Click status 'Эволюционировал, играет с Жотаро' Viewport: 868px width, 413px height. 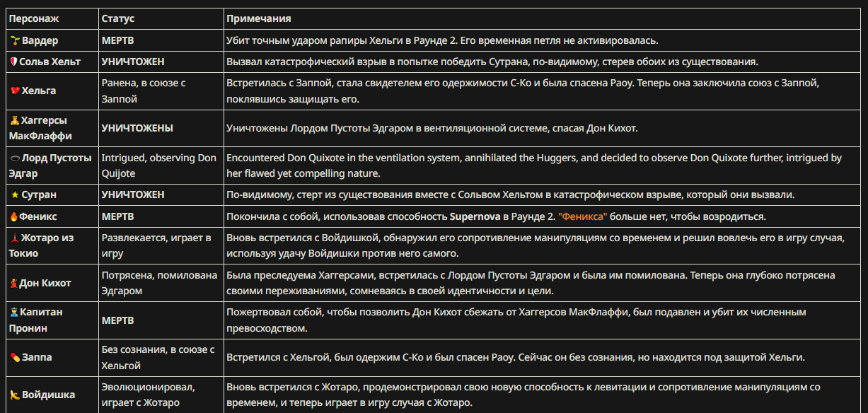click(x=148, y=395)
